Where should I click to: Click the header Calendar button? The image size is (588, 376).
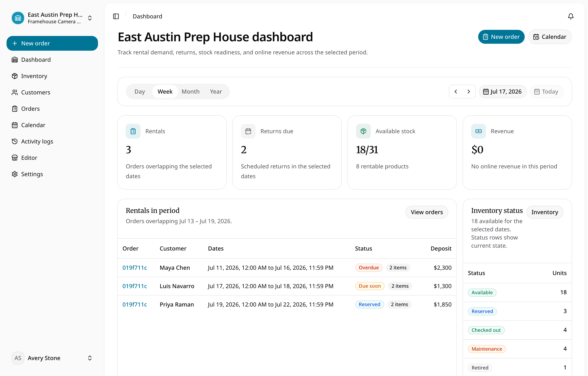[550, 37]
